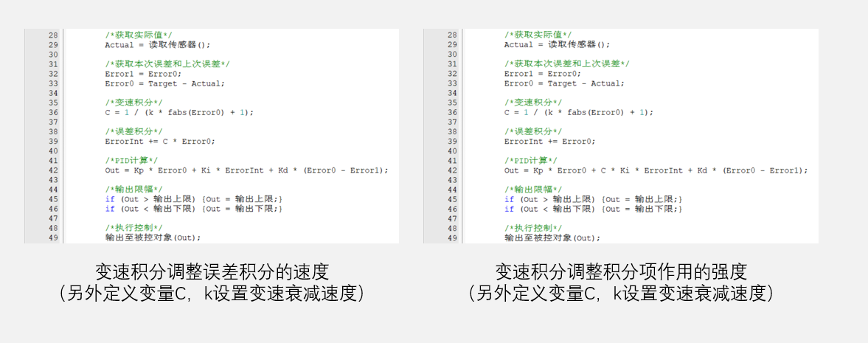868x343 pixels.
Task: Click "输出至被控对象(Out);" in the left code listing
Action: [x=152, y=238]
